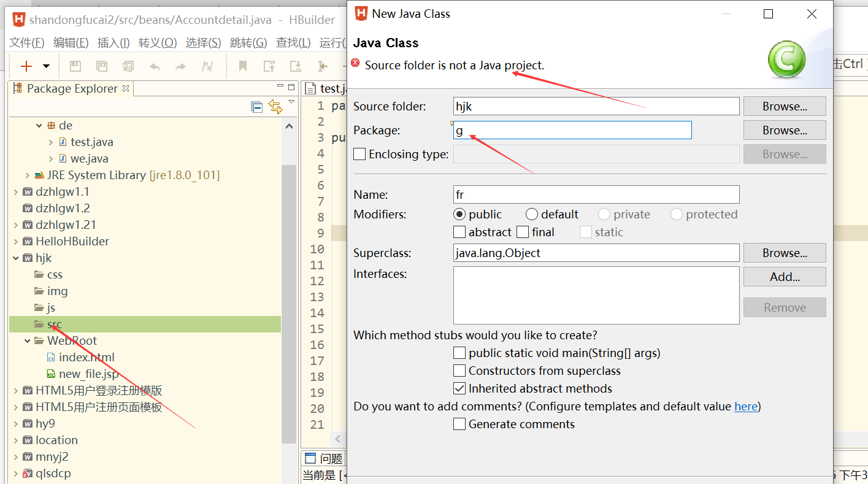The height and width of the screenshot is (484, 868).
Task: Select the img folder in hjk
Action: (57, 291)
